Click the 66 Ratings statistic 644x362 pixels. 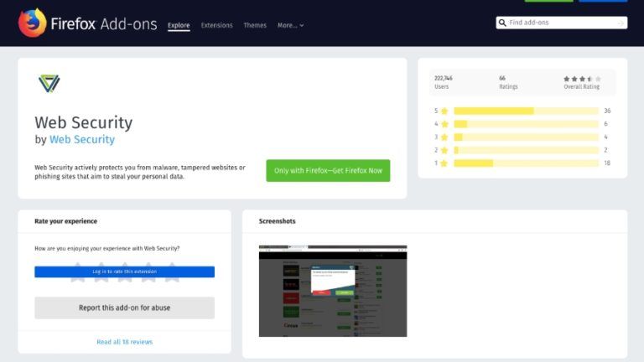[508, 82]
